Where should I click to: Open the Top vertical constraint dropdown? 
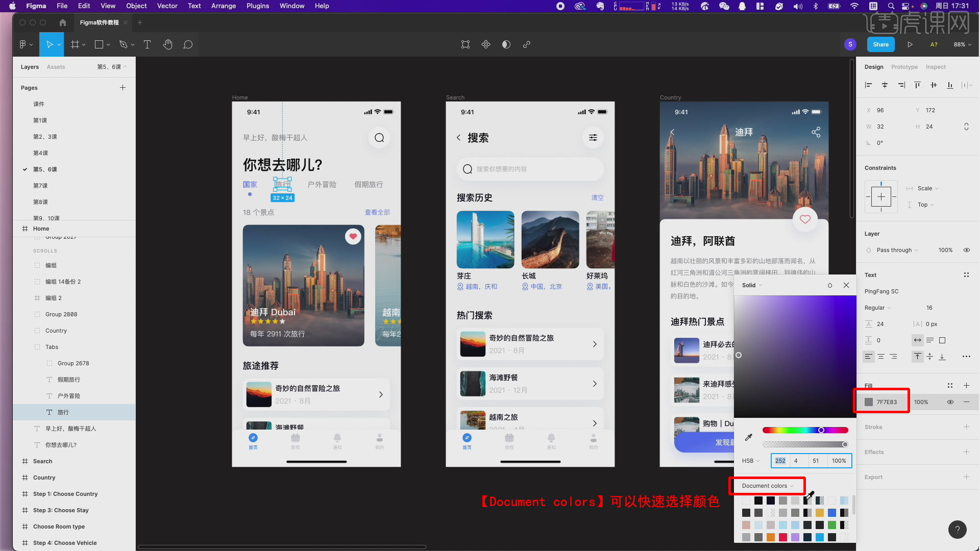[x=925, y=205]
